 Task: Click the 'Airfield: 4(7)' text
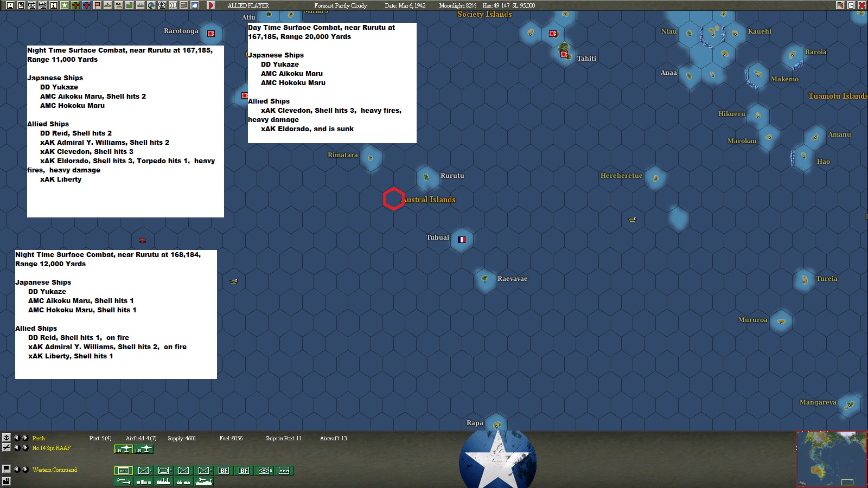(x=141, y=438)
